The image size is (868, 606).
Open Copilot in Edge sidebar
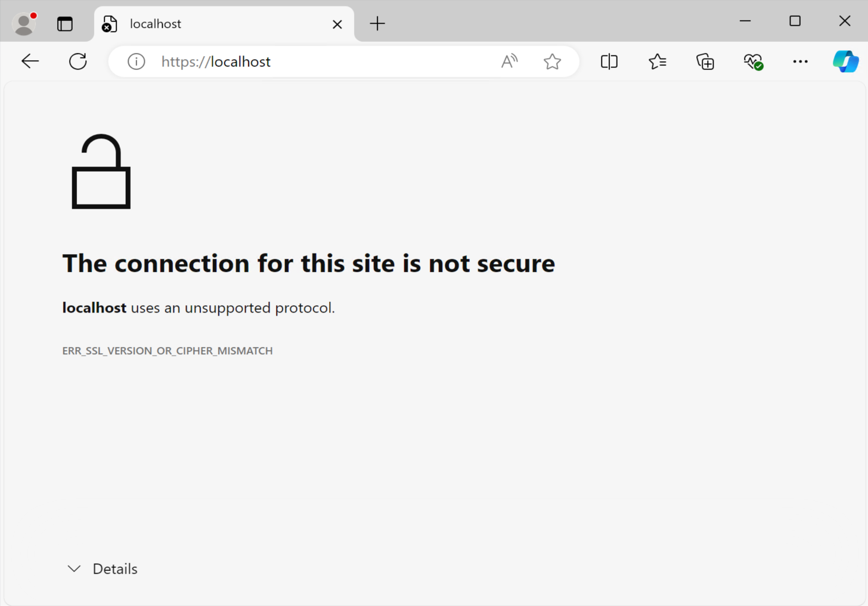(x=846, y=61)
